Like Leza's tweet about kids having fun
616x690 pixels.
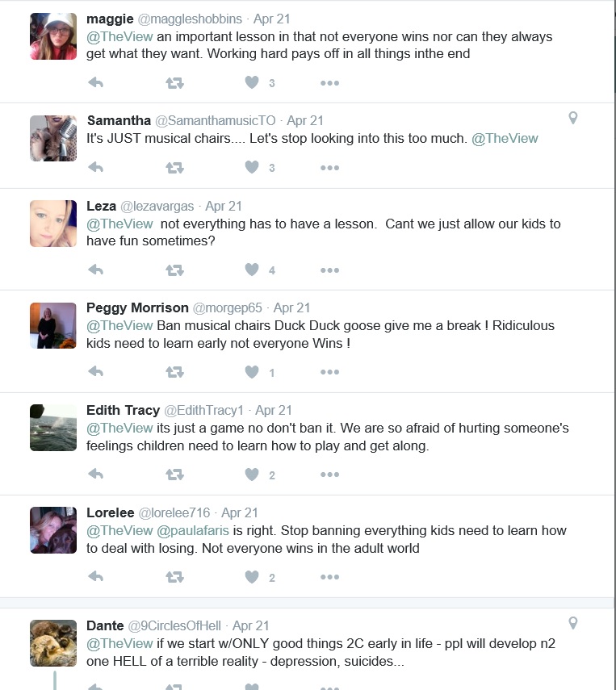pyautogui.click(x=252, y=270)
